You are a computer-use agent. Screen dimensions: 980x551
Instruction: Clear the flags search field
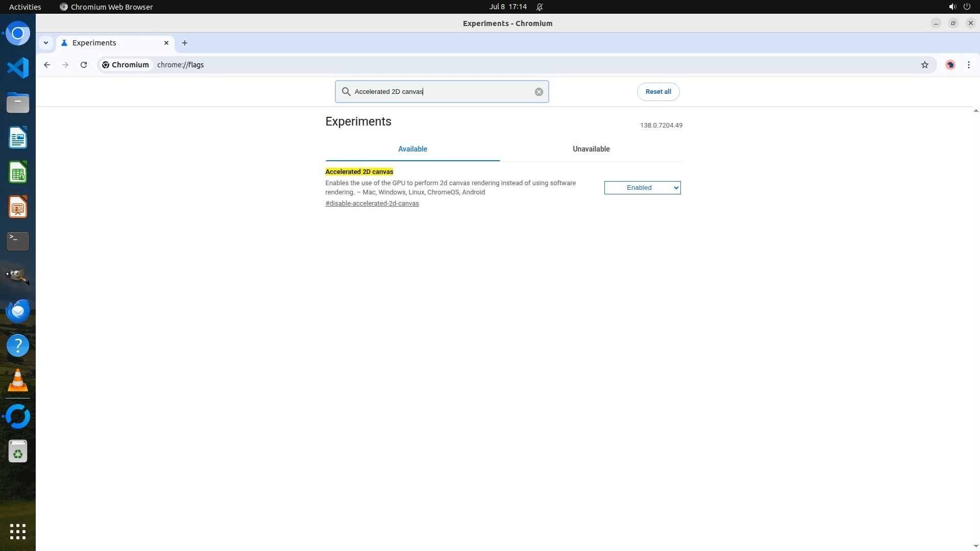(x=538, y=92)
